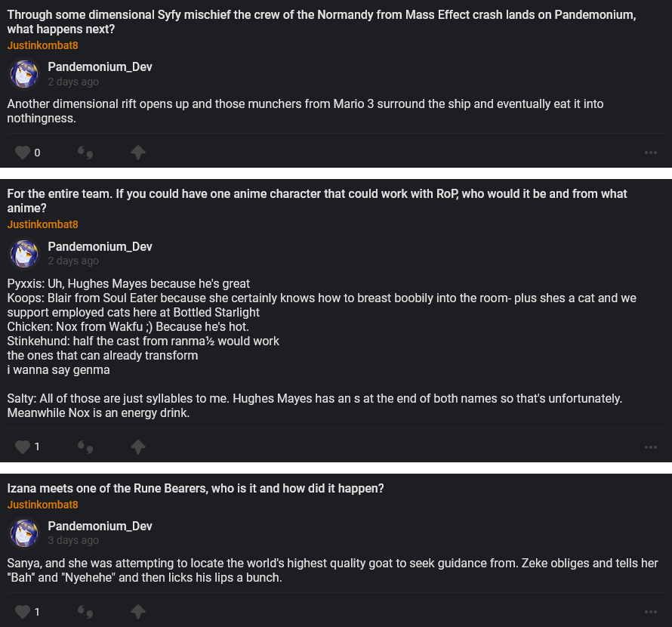Open Justinkombat8 profile under Normandy question

[x=43, y=45]
